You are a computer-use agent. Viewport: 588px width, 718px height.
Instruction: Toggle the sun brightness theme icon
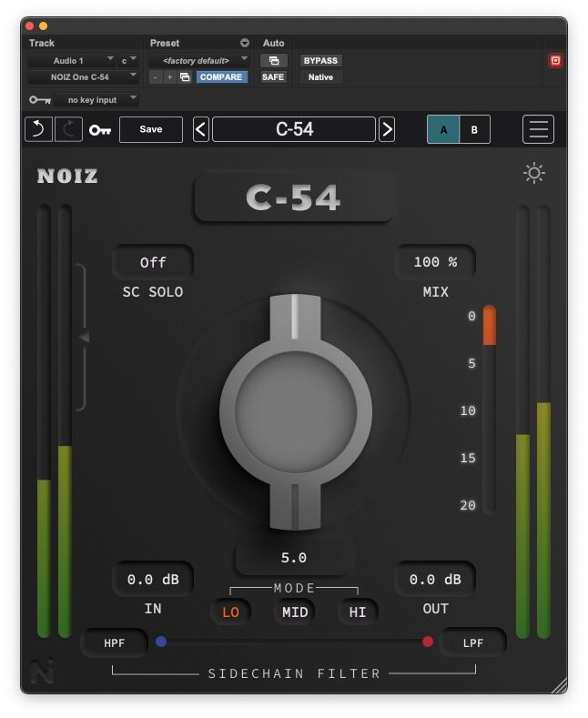tap(534, 173)
